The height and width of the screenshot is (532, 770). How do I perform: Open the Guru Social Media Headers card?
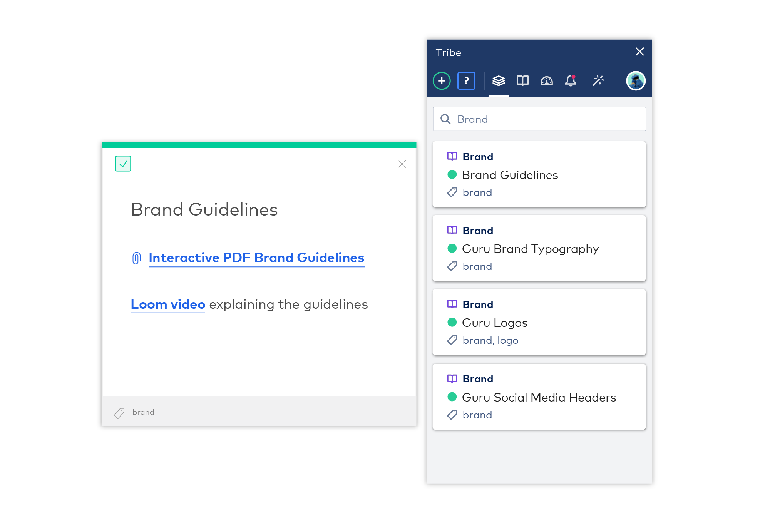click(539, 396)
